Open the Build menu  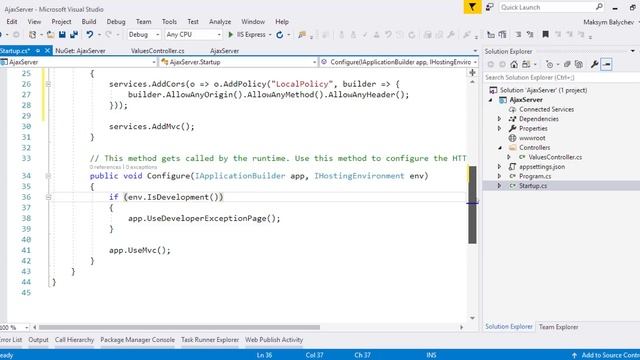pyautogui.click(x=89, y=22)
